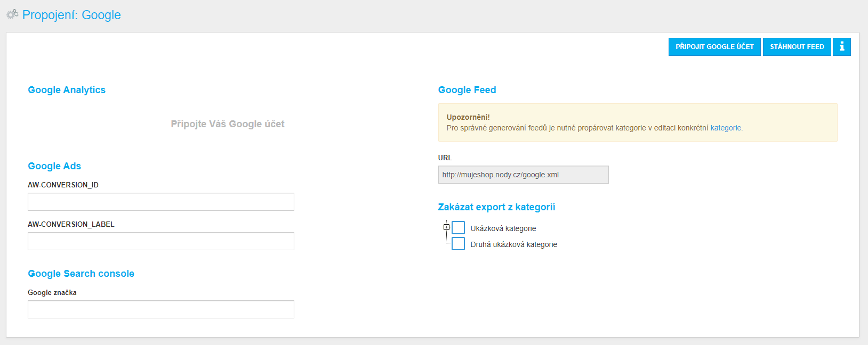The image size is (868, 345).
Task: Click the Ukázková kategorie label
Action: [503, 228]
